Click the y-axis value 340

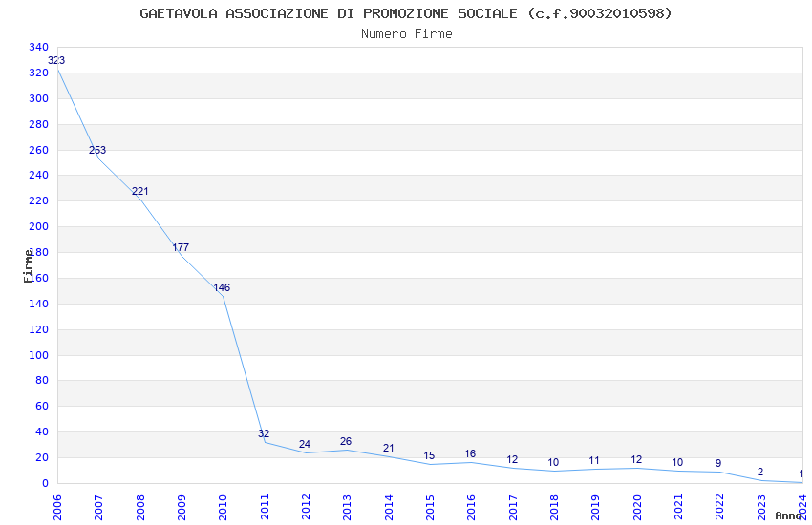pos(39,47)
